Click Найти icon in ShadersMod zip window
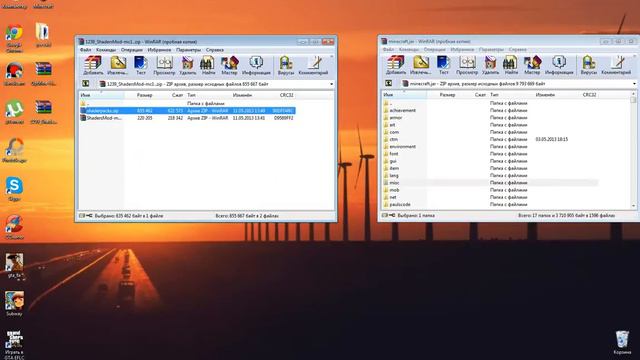This screenshot has width=640, height=360. point(208,65)
